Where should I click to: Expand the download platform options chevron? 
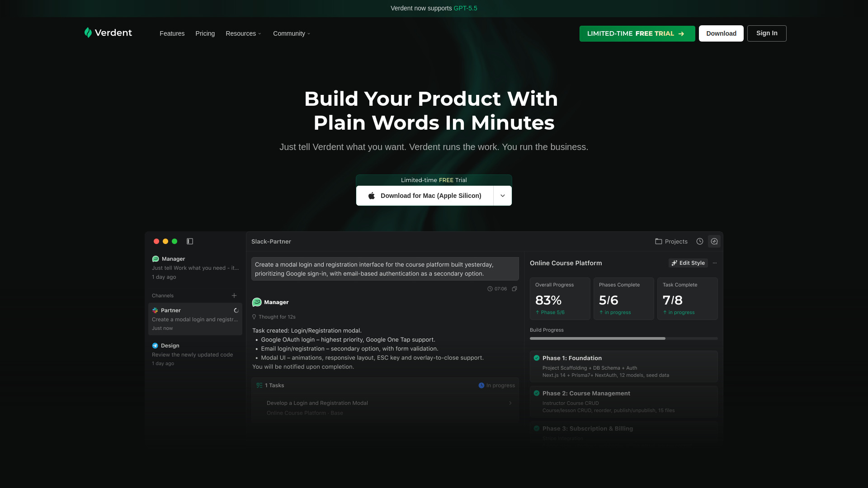coord(503,196)
